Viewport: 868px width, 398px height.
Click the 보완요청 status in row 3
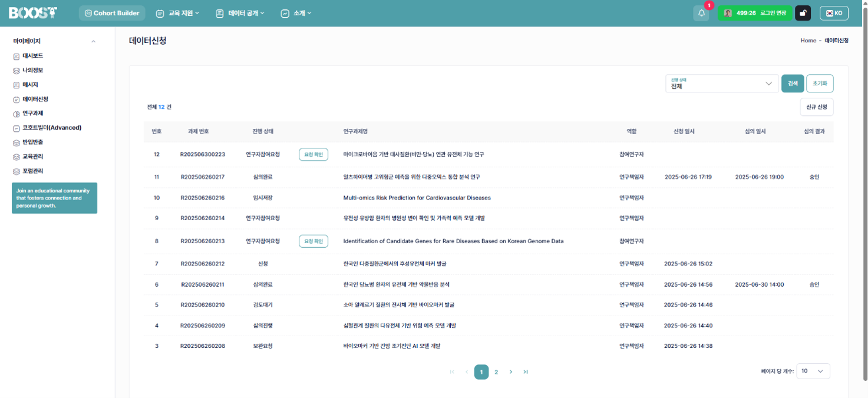point(263,346)
